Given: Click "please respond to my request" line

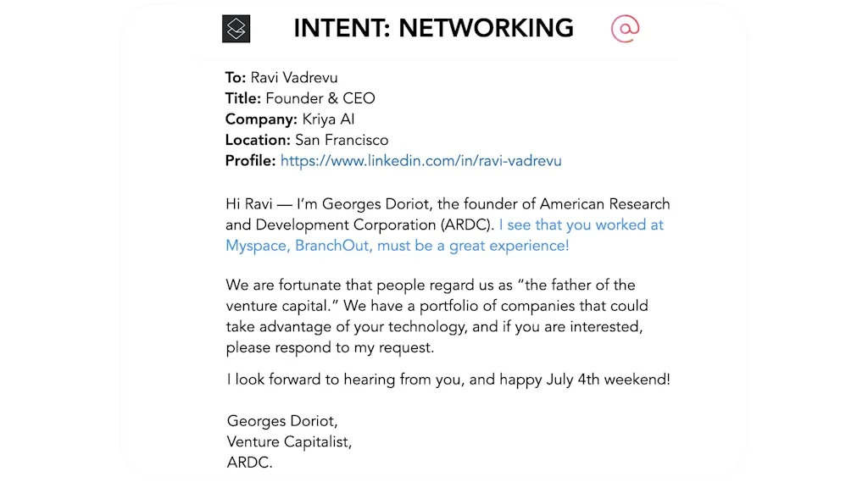Looking at the screenshot, I should [x=329, y=347].
